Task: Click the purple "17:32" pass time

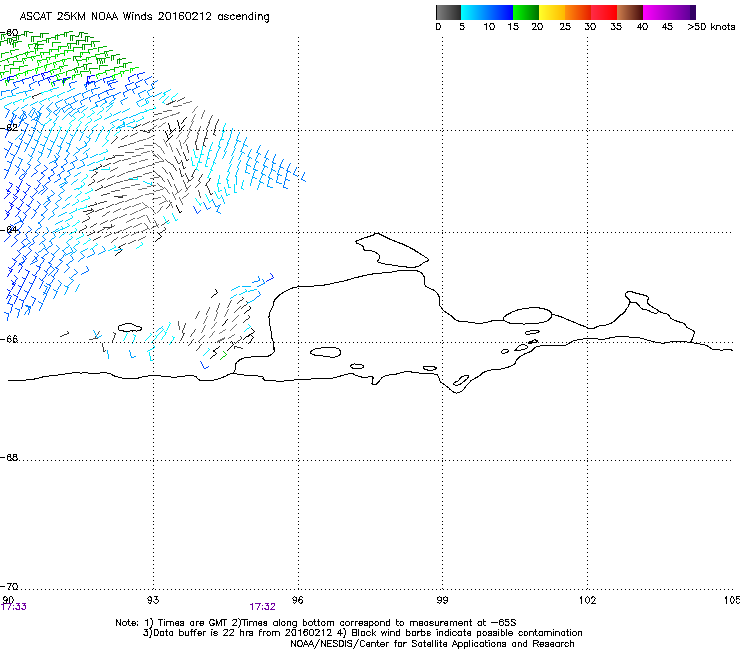Action: pyautogui.click(x=262, y=607)
